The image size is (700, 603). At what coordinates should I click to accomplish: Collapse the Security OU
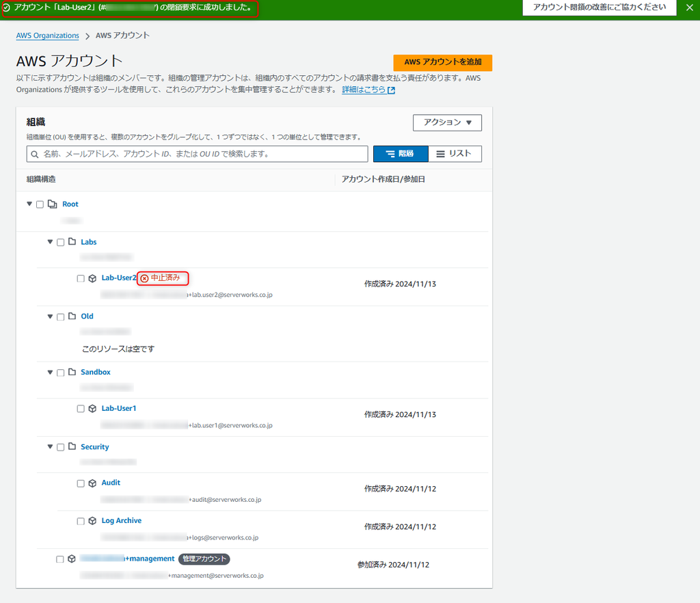pos(50,447)
